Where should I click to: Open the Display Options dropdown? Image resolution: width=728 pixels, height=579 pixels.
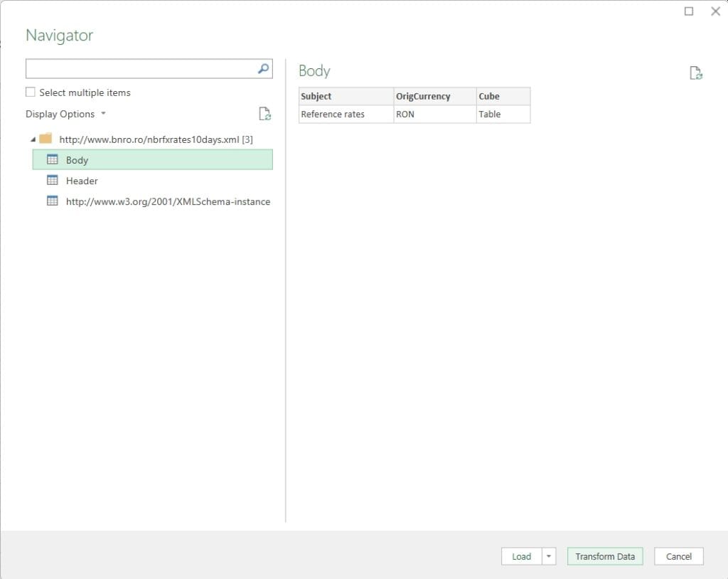point(65,114)
